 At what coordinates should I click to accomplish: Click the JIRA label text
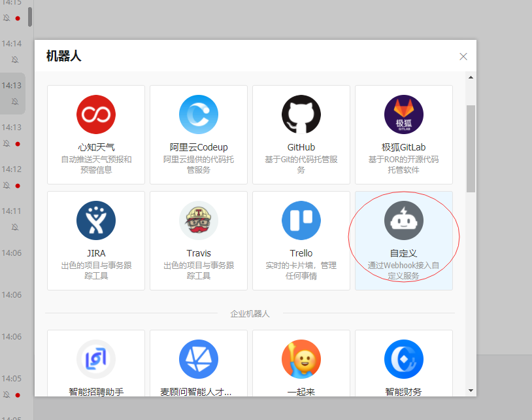96,253
